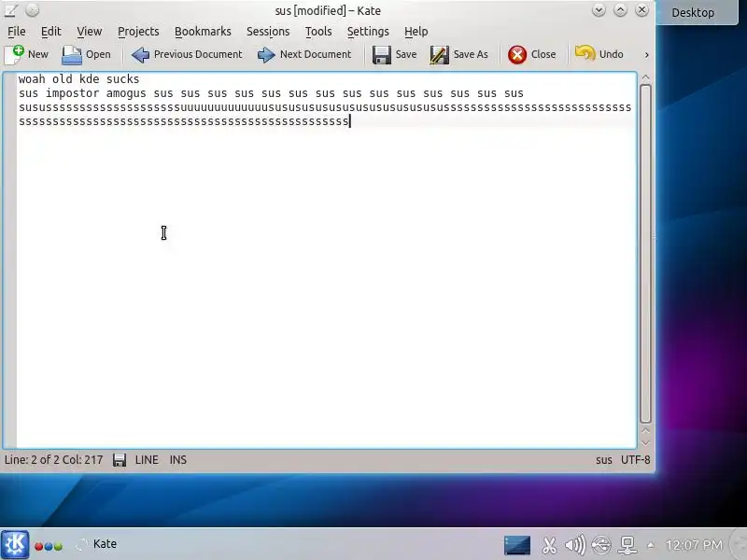Click the USB device notifier tray icon
The width and height of the screenshot is (747, 560).
click(601, 545)
